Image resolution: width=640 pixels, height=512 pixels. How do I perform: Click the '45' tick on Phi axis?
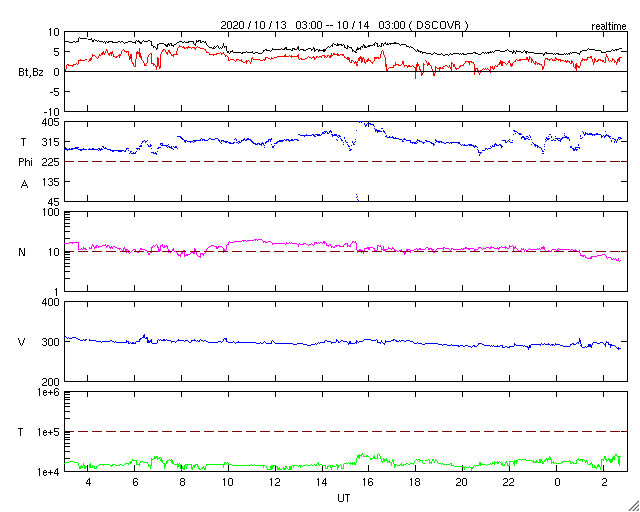[54, 202]
